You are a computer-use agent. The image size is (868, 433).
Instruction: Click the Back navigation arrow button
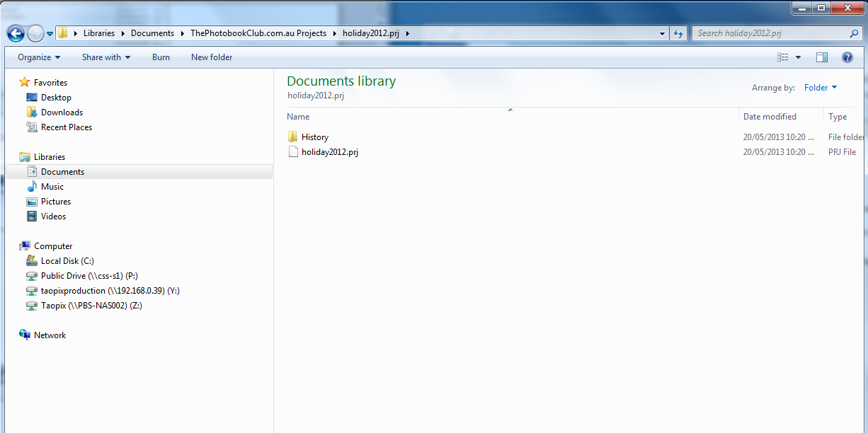[x=16, y=33]
